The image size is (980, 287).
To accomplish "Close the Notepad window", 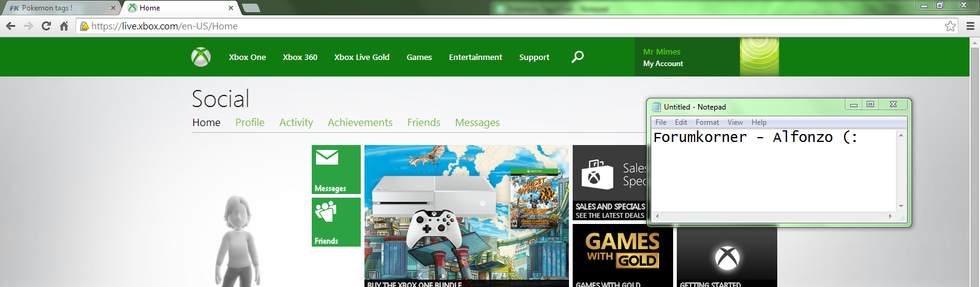I will point(893,105).
